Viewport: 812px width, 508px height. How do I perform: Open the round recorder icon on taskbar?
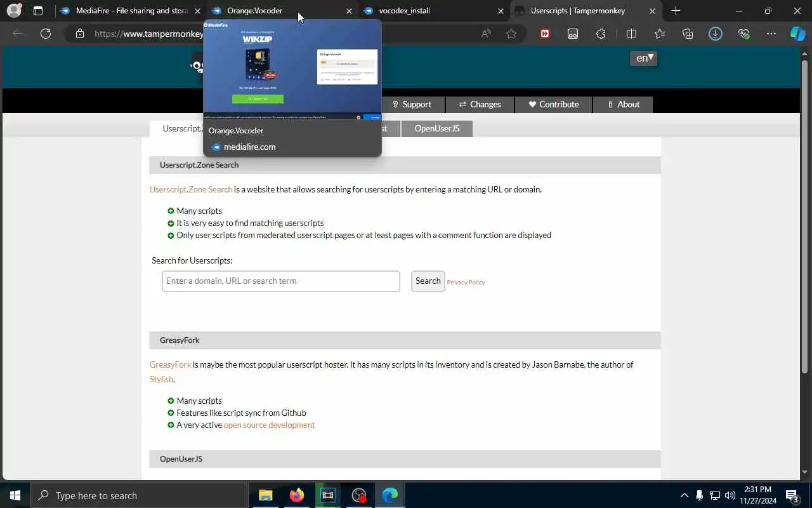359,495
